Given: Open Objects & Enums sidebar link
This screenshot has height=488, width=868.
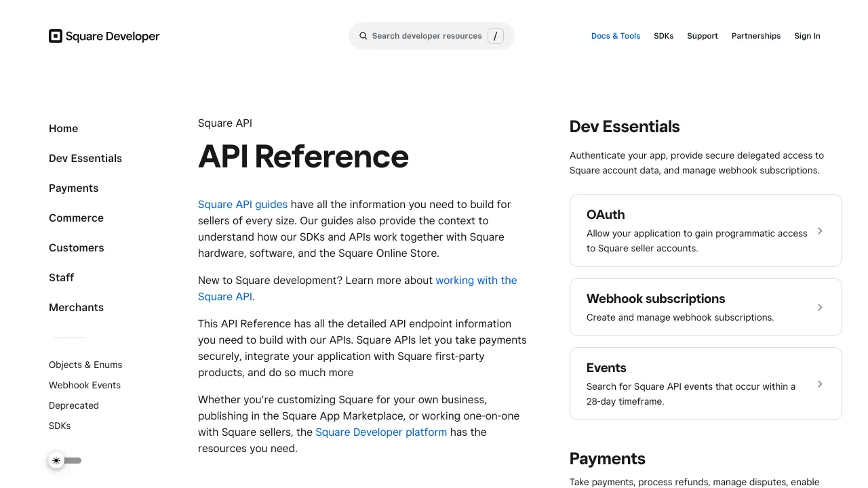Looking at the screenshot, I should (x=85, y=365).
